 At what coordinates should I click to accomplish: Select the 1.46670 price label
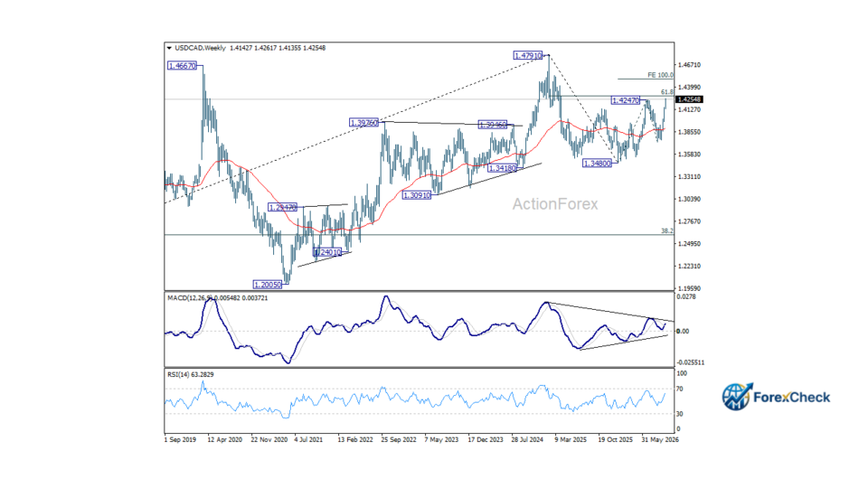(182, 66)
